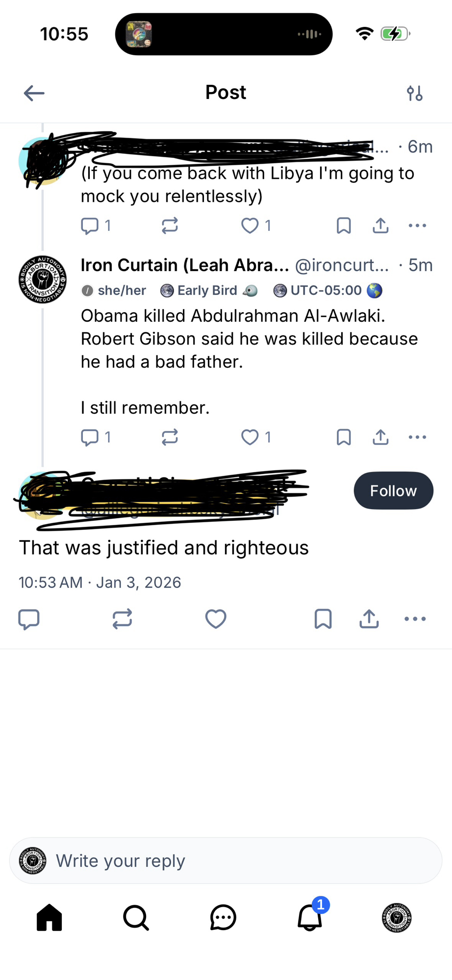
Task: Follow the main post's author
Action: [x=393, y=490]
